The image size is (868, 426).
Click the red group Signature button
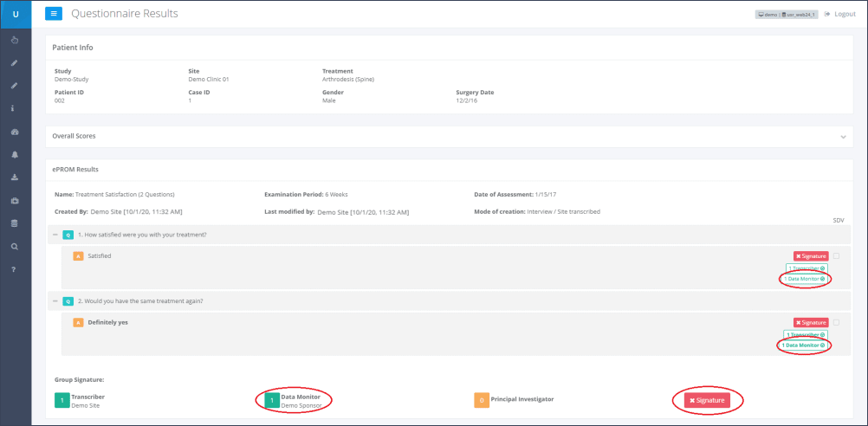pyautogui.click(x=707, y=400)
